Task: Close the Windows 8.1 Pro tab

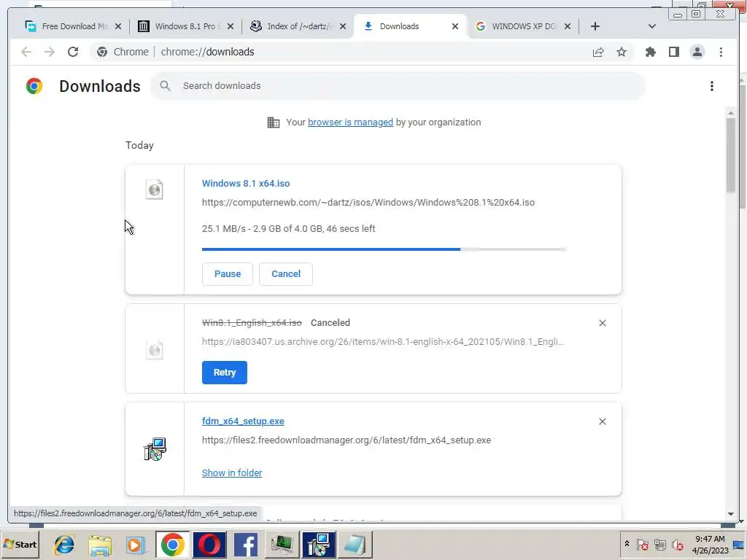Action: 231,26
